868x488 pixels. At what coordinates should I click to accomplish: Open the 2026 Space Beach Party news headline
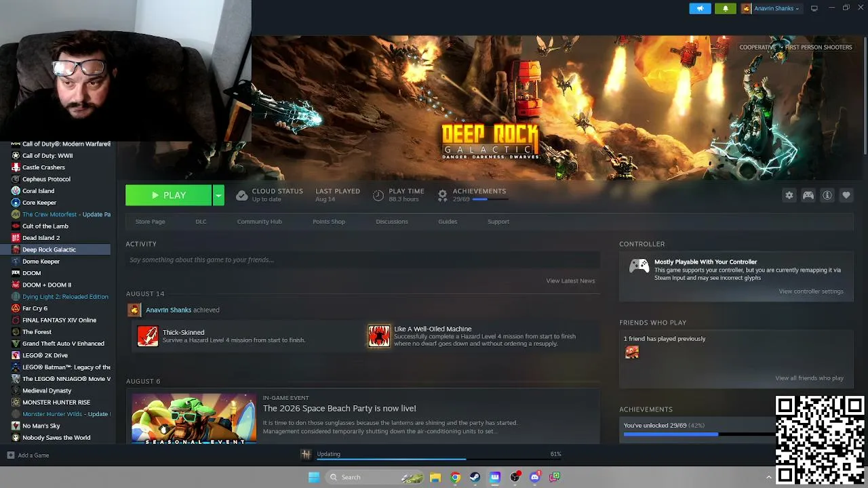(x=339, y=408)
